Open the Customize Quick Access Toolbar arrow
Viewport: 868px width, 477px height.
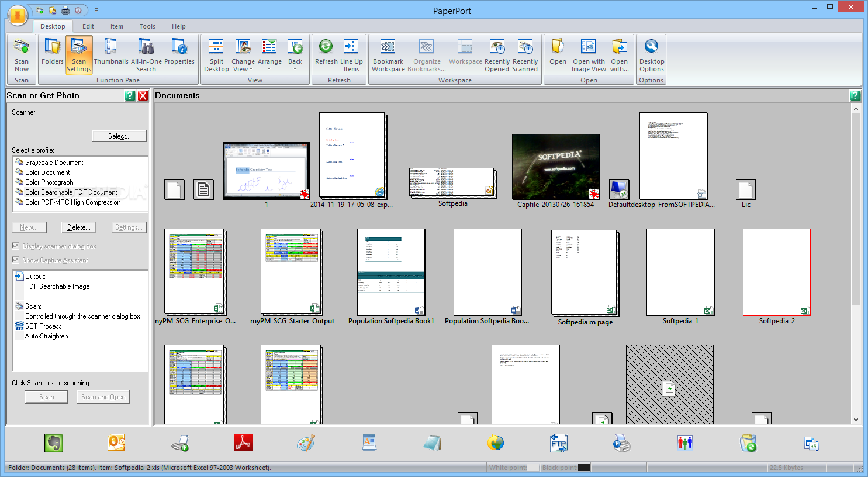pyautogui.click(x=96, y=11)
